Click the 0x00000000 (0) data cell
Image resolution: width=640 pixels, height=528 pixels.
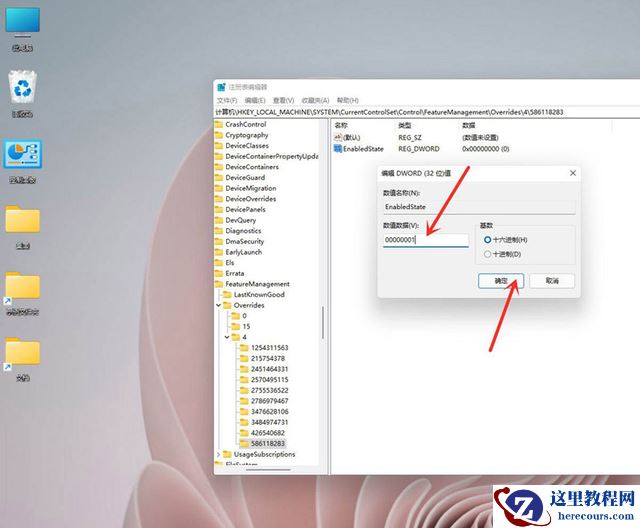486,149
